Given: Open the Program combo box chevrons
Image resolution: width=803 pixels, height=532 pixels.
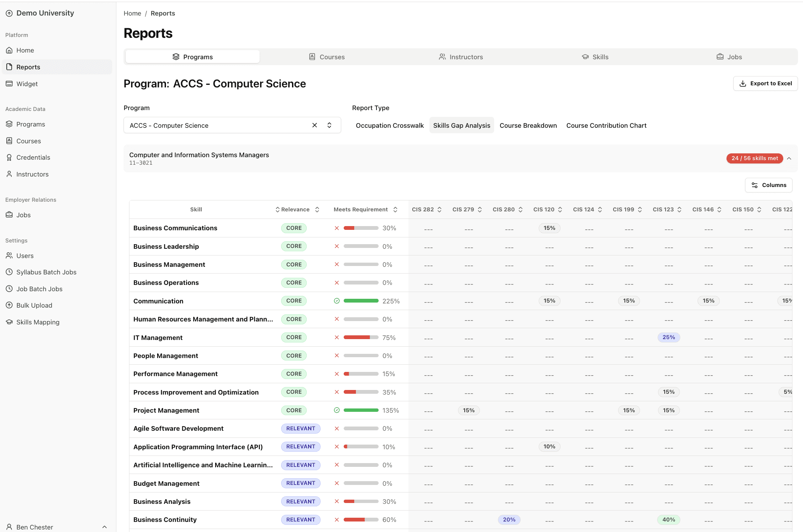Looking at the screenshot, I should click(x=329, y=125).
